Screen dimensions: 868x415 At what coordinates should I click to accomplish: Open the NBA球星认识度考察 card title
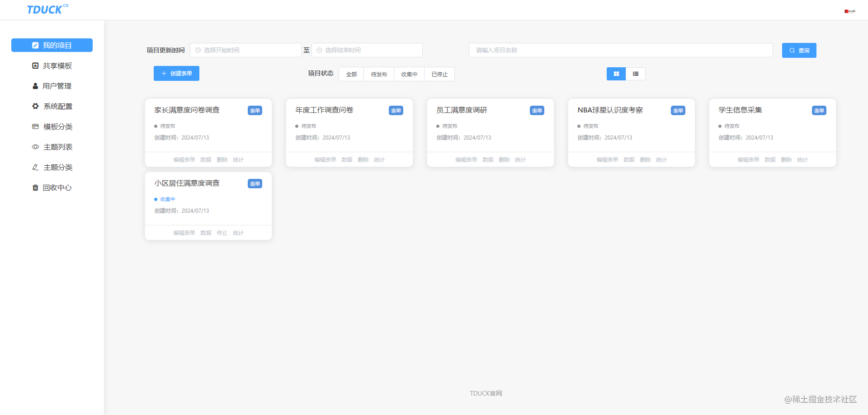click(610, 110)
